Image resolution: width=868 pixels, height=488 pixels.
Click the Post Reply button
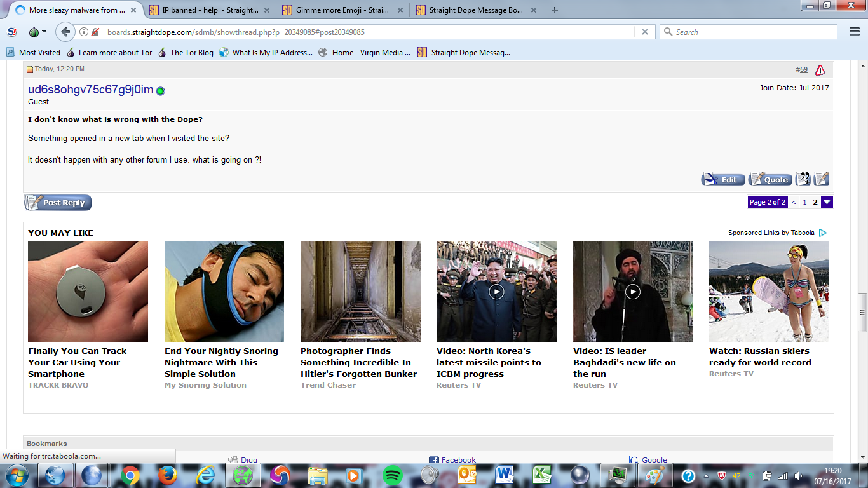click(57, 202)
